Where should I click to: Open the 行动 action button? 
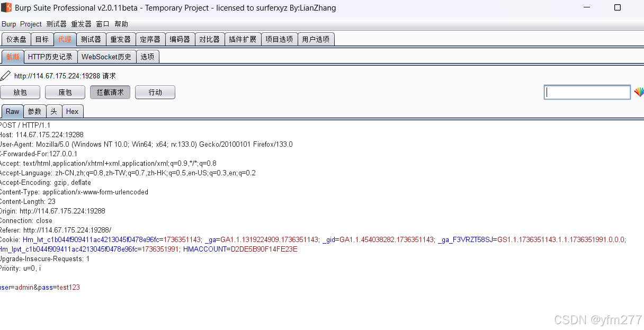[x=155, y=92]
